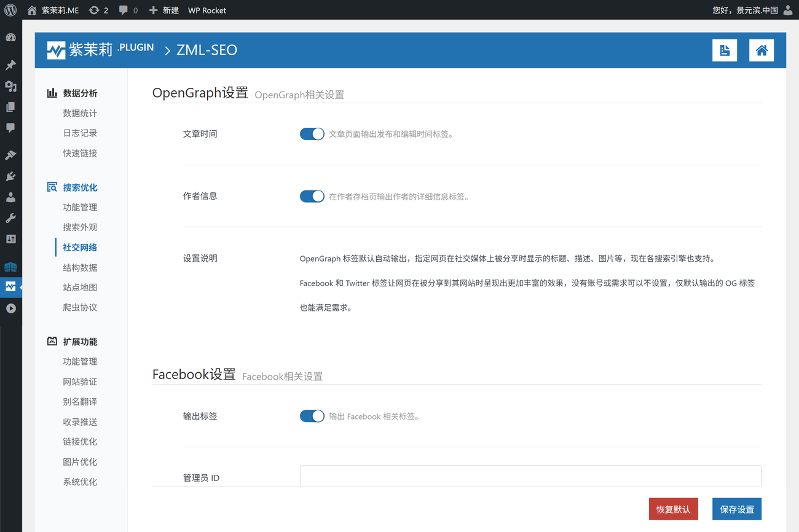Open 结构数据 menu item

pyautogui.click(x=80, y=267)
